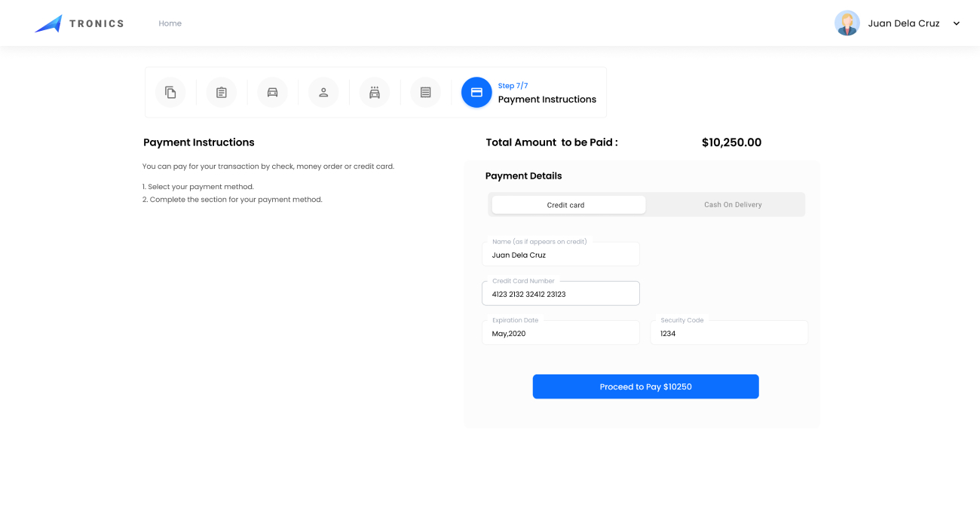Click the Juan Dela Cruz username in header
Image resolution: width=980 pixels, height=510 pixels.
[904, 23]
